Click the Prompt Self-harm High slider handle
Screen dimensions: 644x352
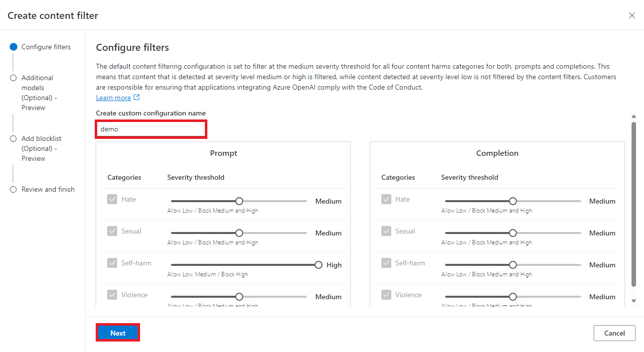click(x=319, y=265)
